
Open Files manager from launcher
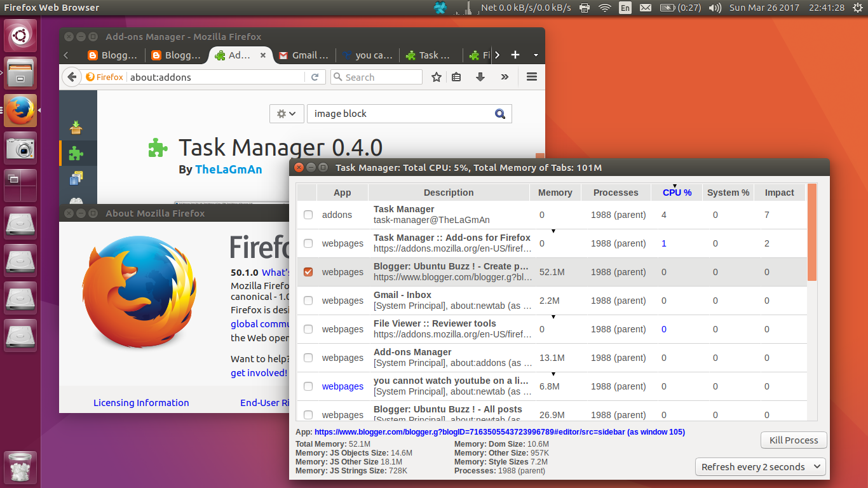20,73
